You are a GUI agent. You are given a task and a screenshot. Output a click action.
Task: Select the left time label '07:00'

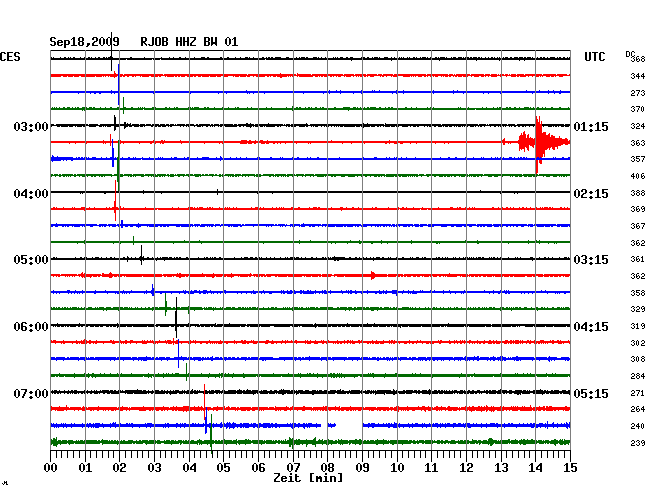click(31, 393)
